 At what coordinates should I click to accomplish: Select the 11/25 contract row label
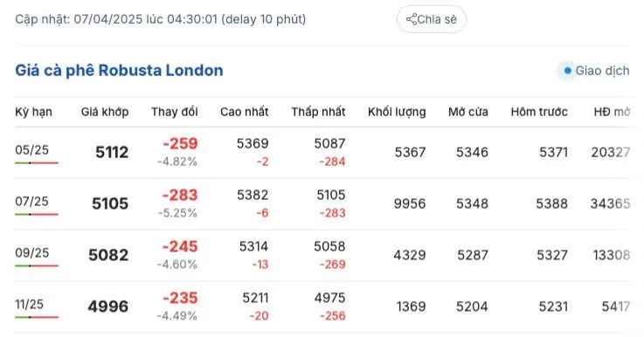(29, 304)
